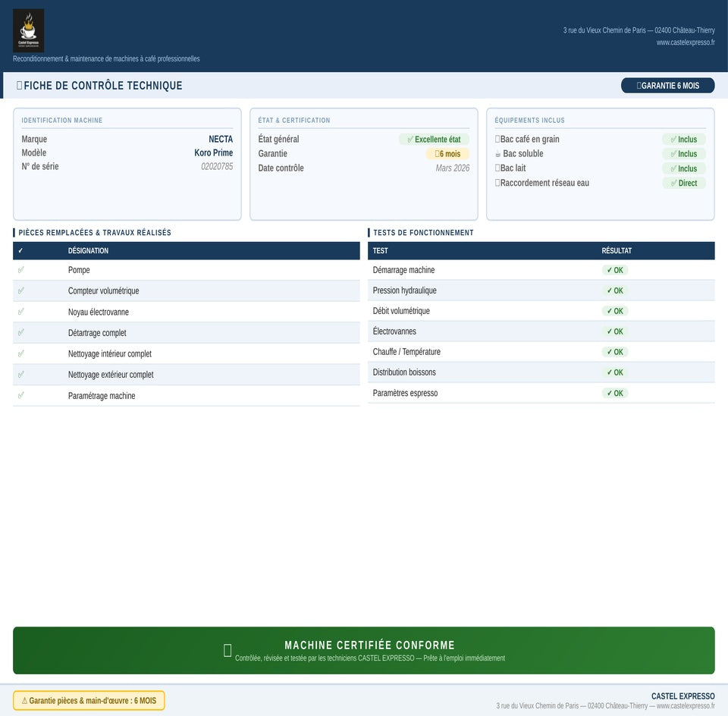
Task: Click checkmark beside Nettoyage extérieur complet
Action: pos(20,375)
